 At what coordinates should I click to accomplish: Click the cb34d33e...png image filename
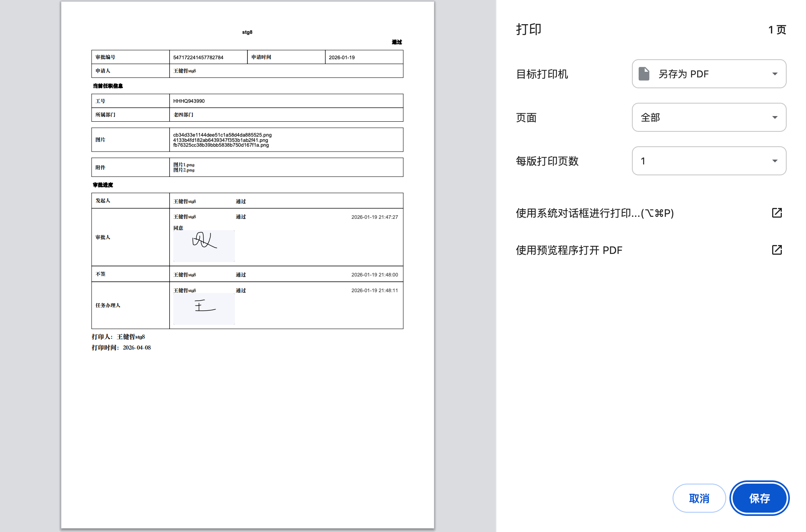pos(222,135)
